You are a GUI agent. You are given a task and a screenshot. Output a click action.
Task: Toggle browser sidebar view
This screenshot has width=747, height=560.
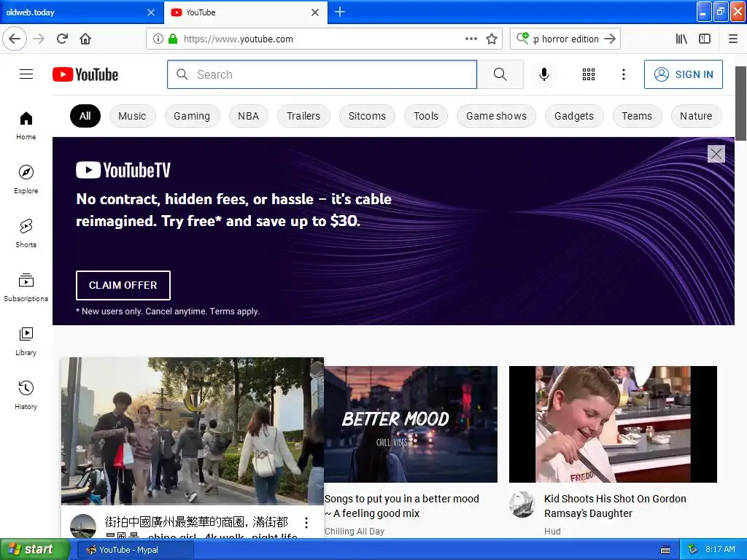coord(705,39)
